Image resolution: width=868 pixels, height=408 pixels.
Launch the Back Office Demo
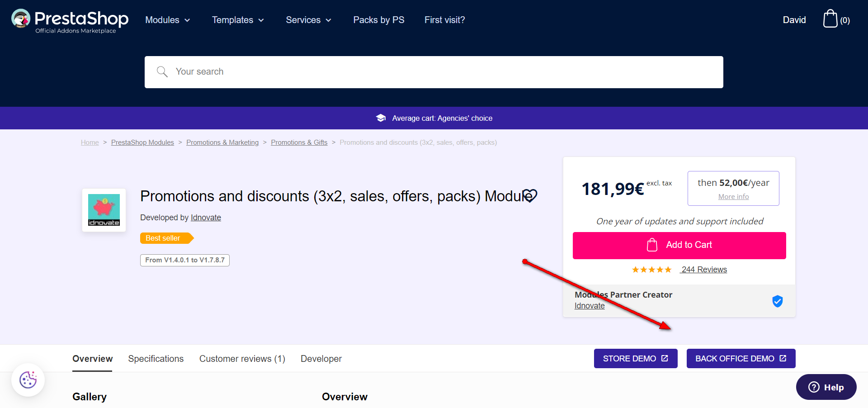click(741, 359)
